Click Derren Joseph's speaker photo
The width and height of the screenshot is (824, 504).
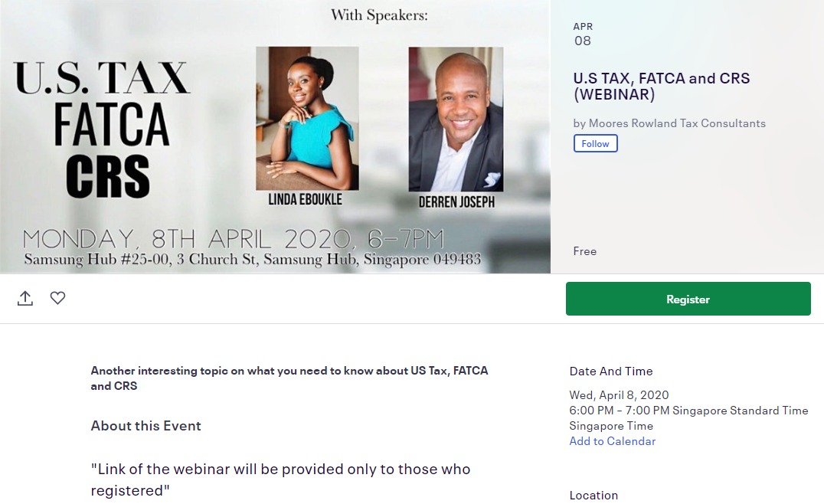click(x=456, y=119)
